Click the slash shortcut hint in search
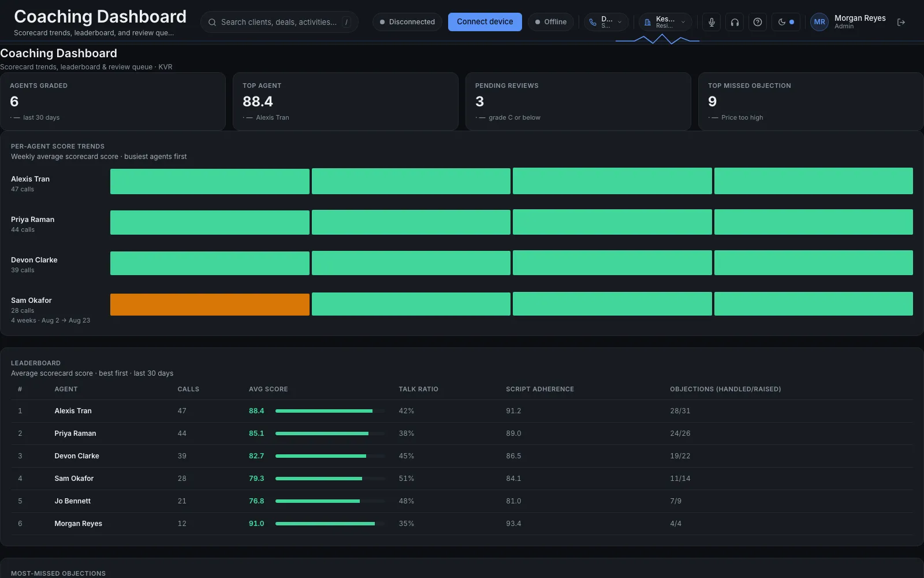924x578 pixels. 346,22
